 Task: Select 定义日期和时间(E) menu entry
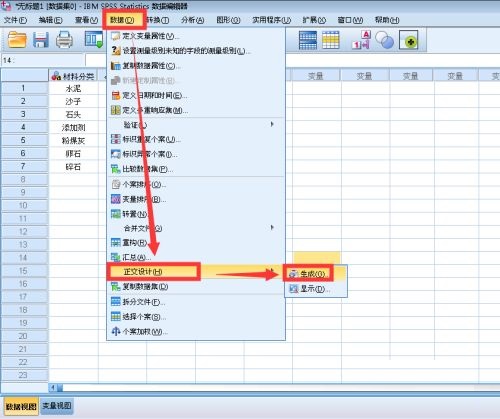point(196,95)
